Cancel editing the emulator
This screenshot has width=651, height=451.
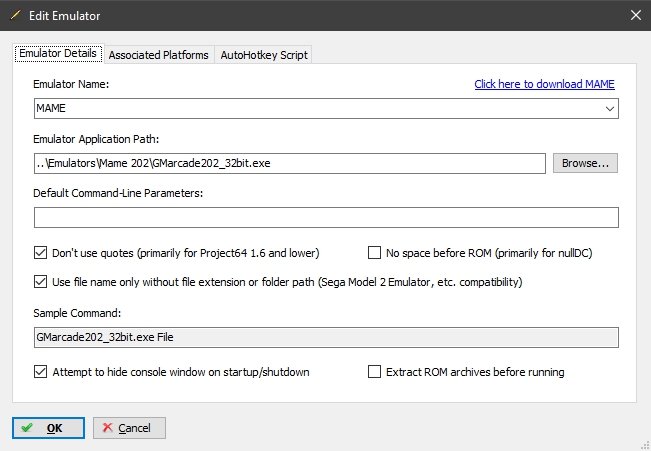tap(129, 428)
